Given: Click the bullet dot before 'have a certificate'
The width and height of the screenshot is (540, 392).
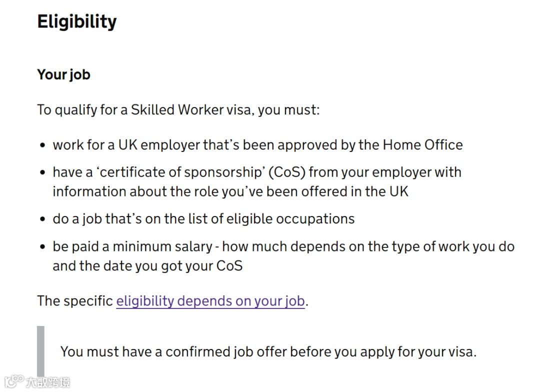Looking at the screenshot, I should [x=42, y=172].
